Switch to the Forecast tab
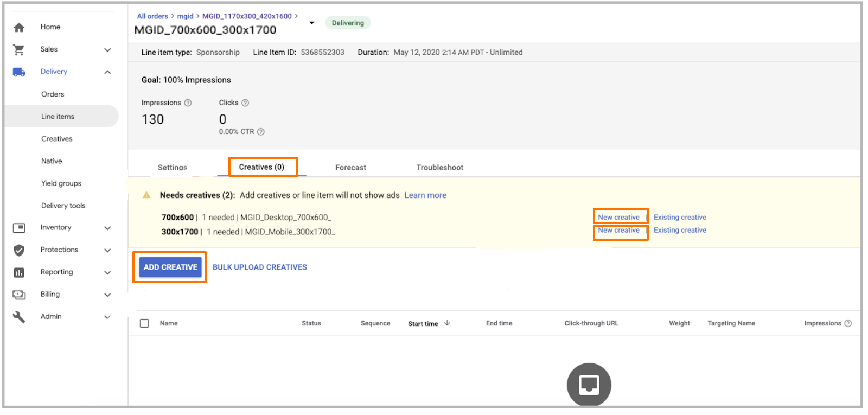This screenshot has width=868, height=415. click(x=350, y=168)
